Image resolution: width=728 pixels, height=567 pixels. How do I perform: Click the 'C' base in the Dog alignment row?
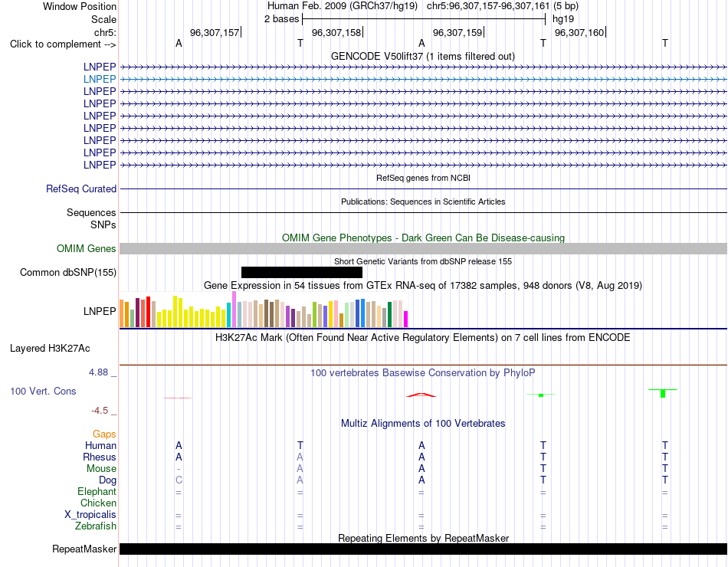(179, 480)
